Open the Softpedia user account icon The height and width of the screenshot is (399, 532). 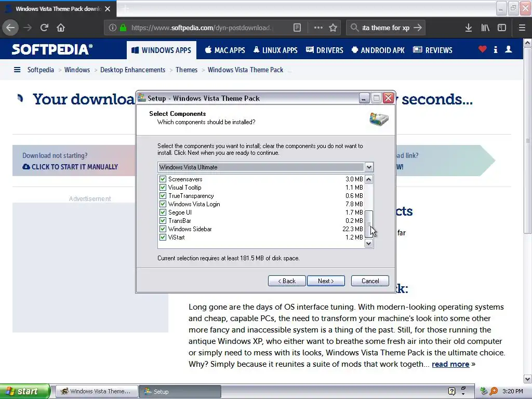point(509,49)
